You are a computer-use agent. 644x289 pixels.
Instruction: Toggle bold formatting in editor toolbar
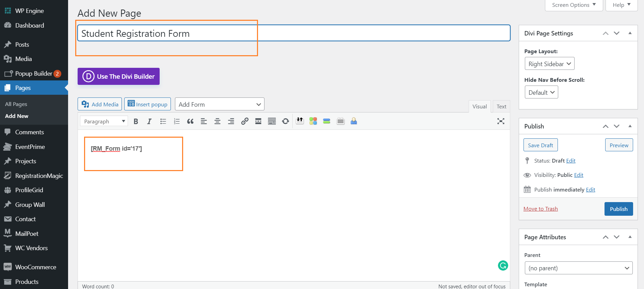[x=136, y=121]
